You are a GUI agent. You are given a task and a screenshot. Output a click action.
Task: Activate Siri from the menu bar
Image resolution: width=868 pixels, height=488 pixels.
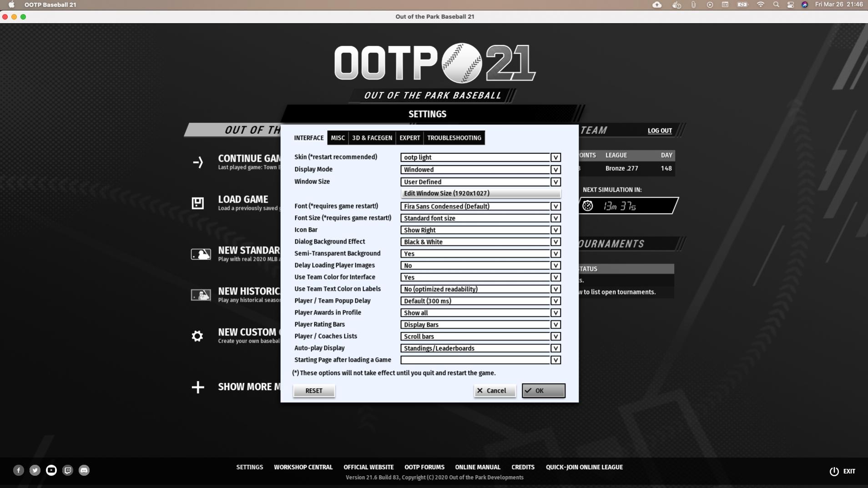(x=805, y=5)
